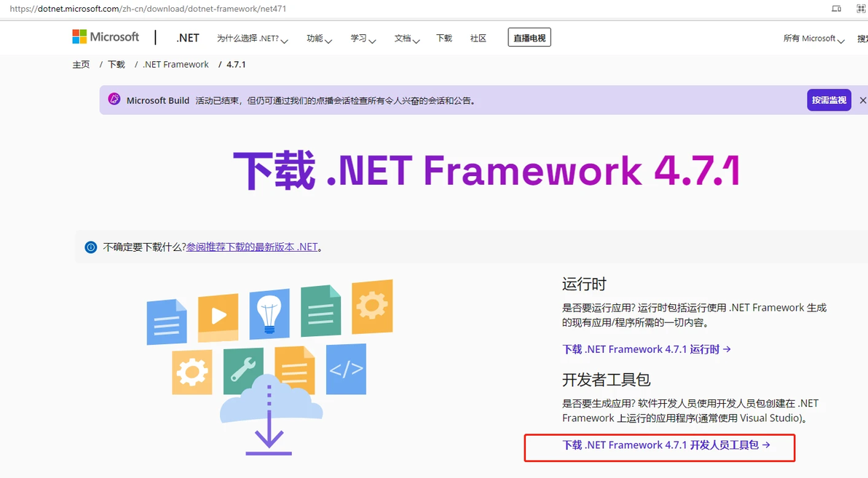Click the 下载 .NET Framework 4.7.1 title

coord(486,170)
